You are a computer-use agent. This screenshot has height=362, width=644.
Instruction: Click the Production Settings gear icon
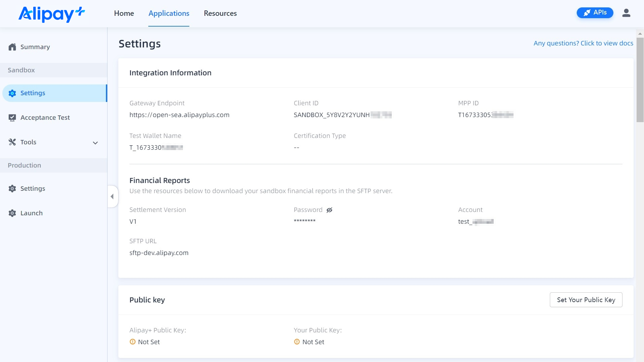(12, 189)
